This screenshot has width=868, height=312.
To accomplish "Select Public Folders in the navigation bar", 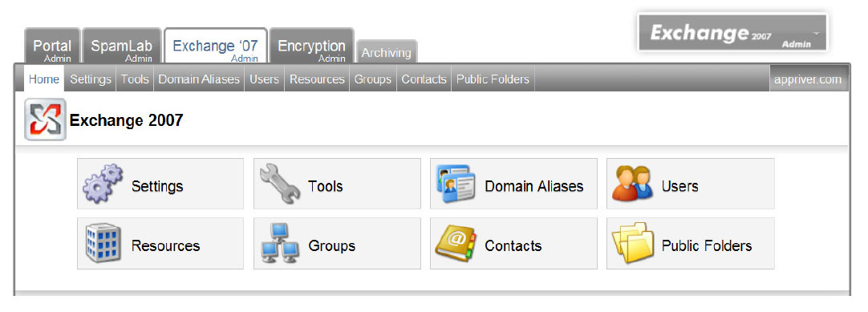I will click(493, 79).
